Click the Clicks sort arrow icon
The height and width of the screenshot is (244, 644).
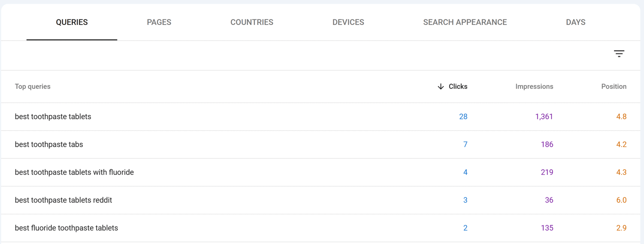(441, 86)
